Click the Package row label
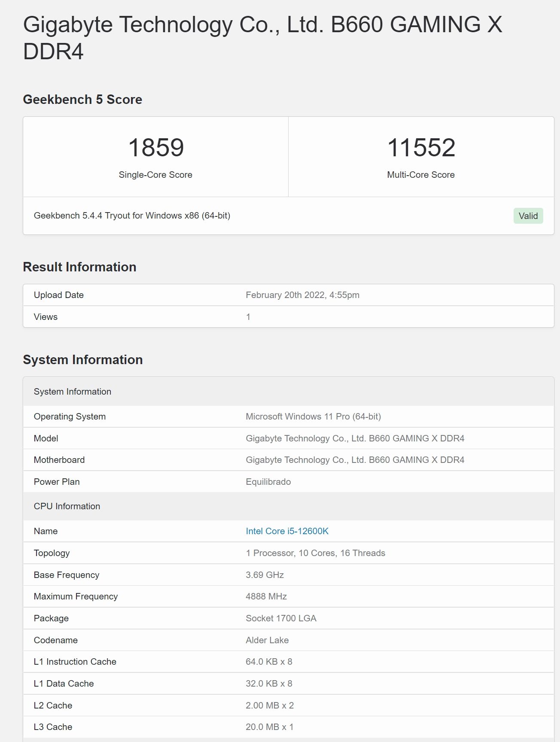The height and width of the screenshot is (742, 560). pyautogui.click(x=51, y=618)
